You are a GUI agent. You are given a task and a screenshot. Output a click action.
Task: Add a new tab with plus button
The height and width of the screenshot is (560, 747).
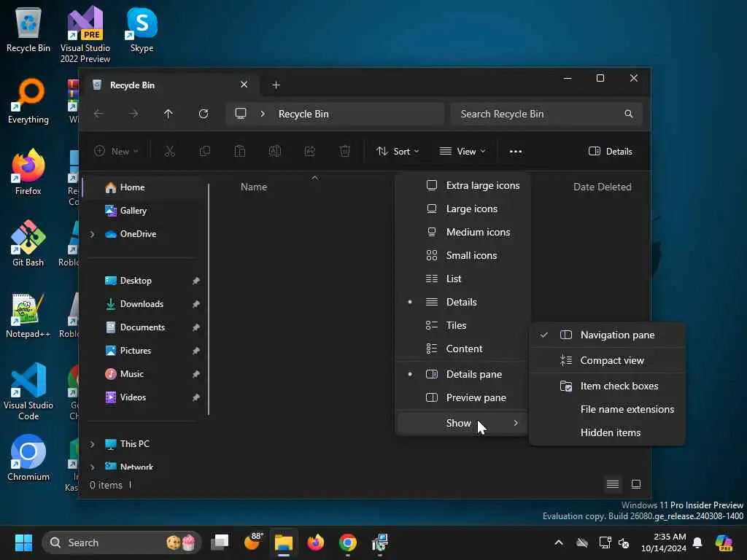pos(276,85)
